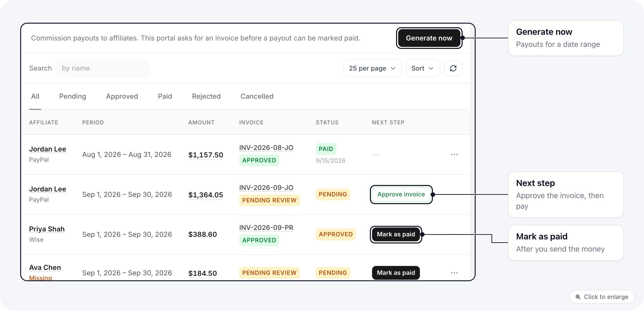The height and width of the screenshot is (311, 644).
Task: Click the AFFILIATE column header
Action: (44, 122)
